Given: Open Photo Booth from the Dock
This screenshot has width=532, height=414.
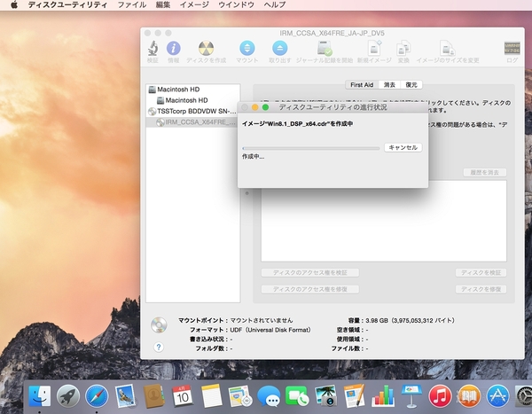Looking at the screenshot, I should pyautogui.click(x=325, y=395).
